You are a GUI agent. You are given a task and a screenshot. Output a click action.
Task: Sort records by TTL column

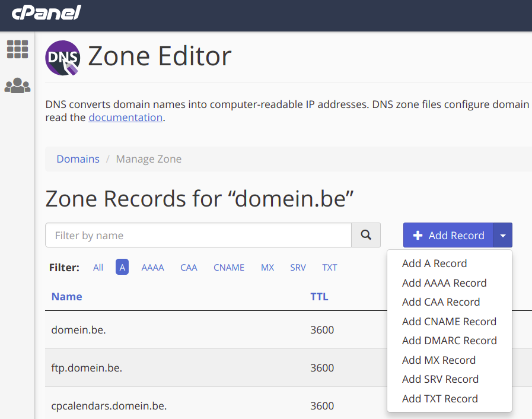[319, 297]
